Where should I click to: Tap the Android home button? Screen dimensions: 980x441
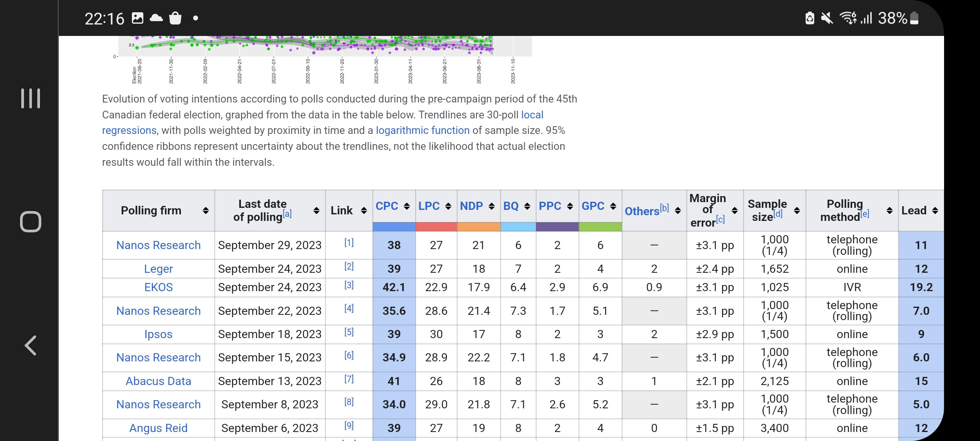(31, 222)
